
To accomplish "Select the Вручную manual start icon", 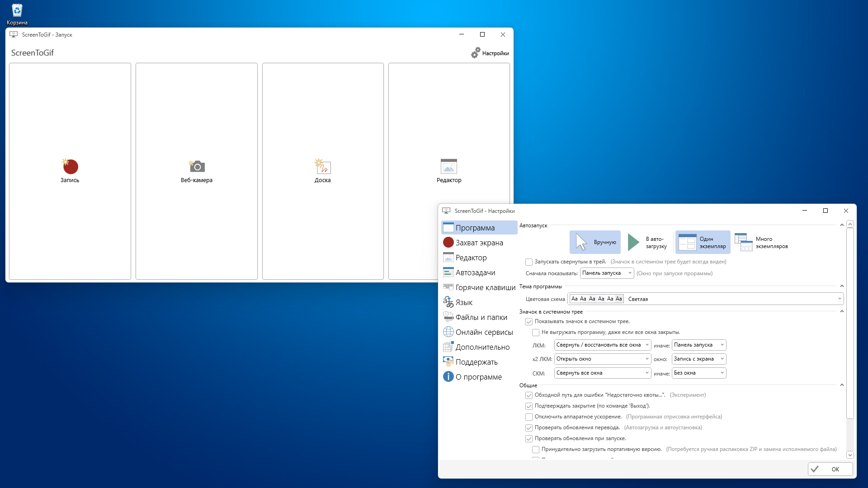I will pyautogui.click(x=581, y=242).
